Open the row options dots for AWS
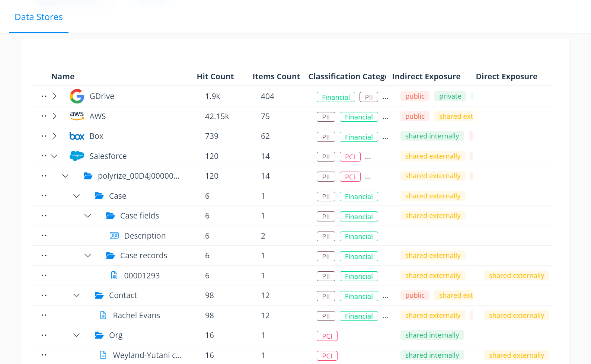591x364 pixels. [44, 116]
